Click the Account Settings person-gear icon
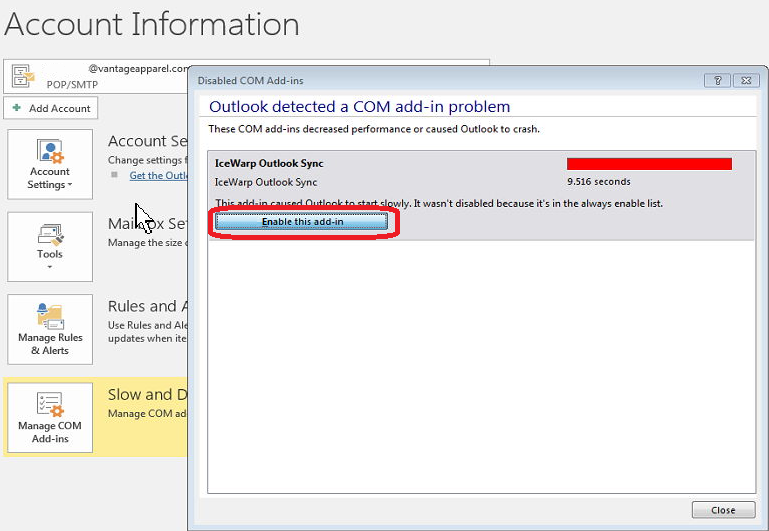The width and height of the screenshot is (769, 531). pyautogui.click(x=50, y=151)
